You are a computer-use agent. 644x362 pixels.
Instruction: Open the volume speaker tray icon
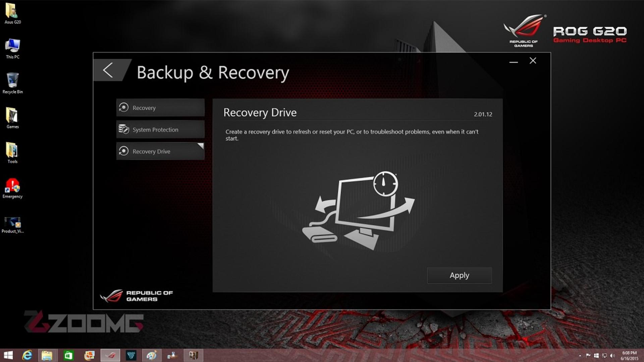tap(612, 356)
